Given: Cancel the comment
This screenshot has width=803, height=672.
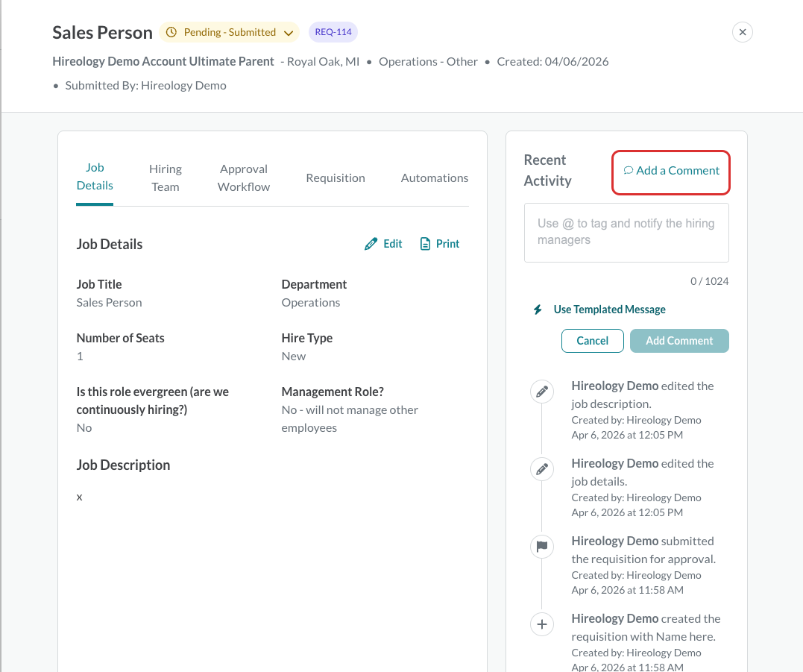Looking at the screenshot, I should click(x=593, y=341).
